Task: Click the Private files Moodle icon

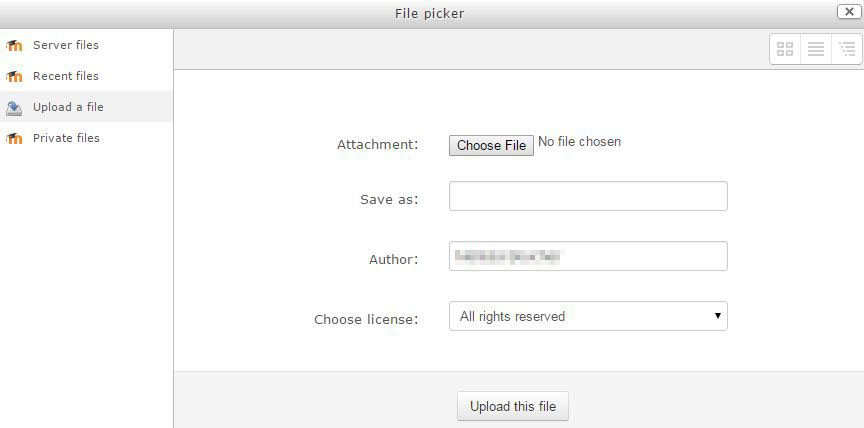Action: [14, 138]
